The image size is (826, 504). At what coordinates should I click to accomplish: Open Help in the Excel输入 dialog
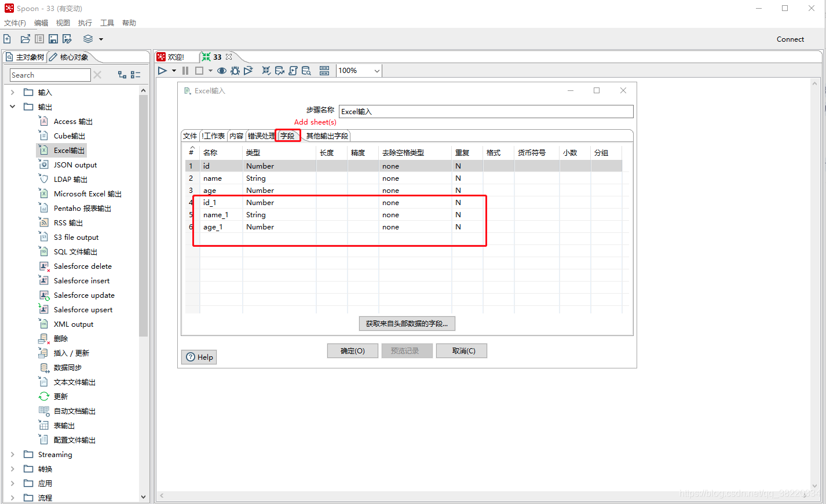199,357
